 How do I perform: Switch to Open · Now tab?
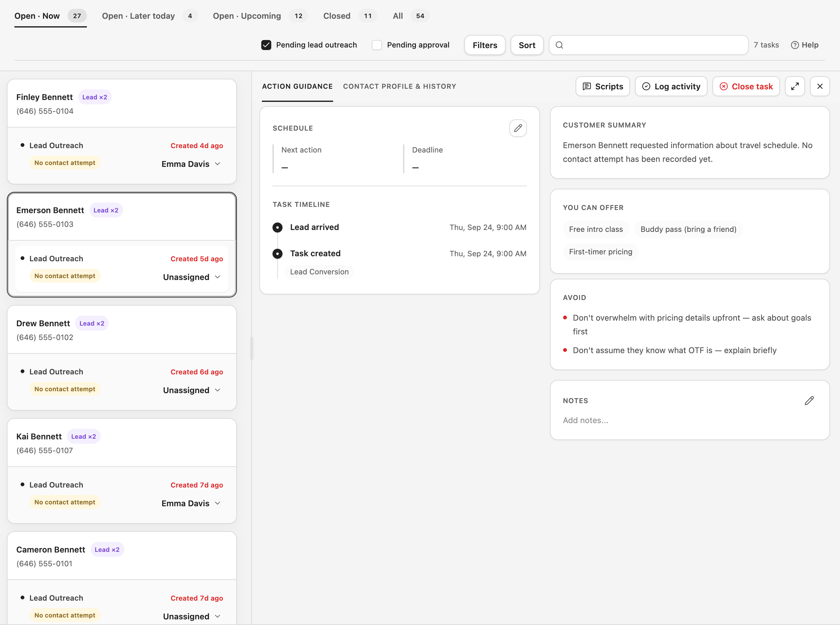point(50,16)
